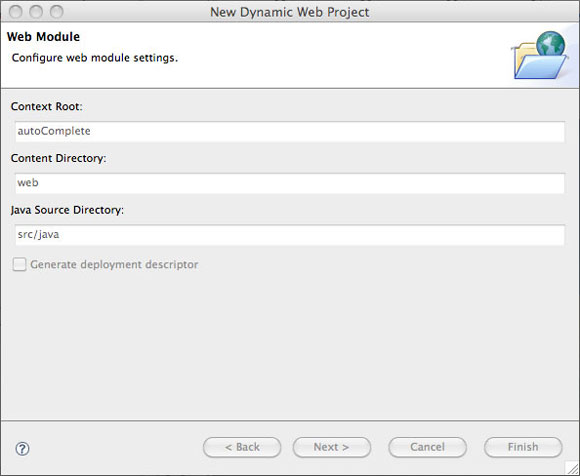Click into the Java Source Directory field
Viewport: 580px width, 476px height.
[x=290, y=235]
